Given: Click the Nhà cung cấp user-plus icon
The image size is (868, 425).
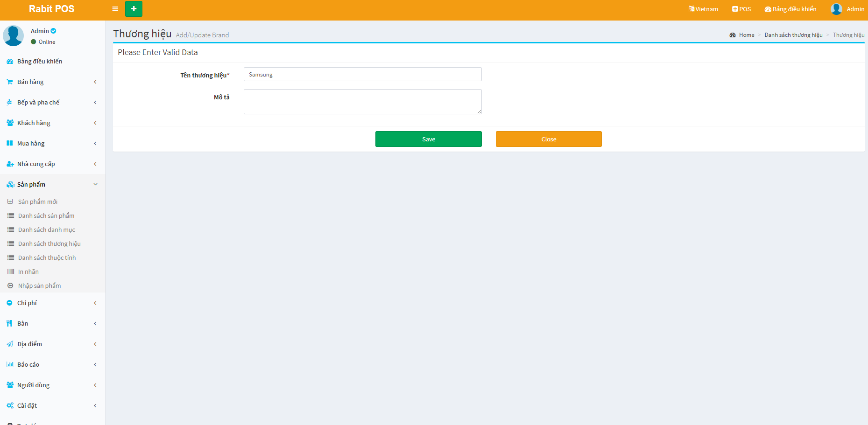Looking at the screenshot, I should [10, 164].
